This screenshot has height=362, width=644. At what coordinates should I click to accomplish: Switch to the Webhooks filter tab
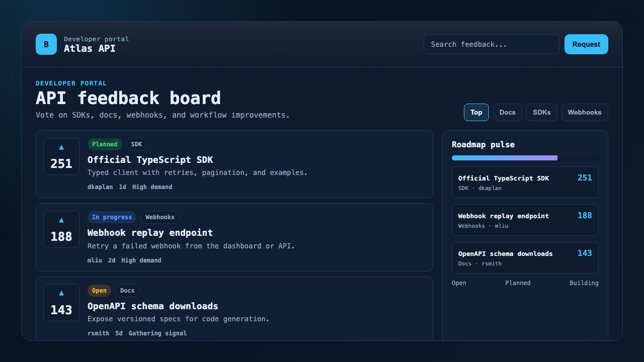[585, 113]
